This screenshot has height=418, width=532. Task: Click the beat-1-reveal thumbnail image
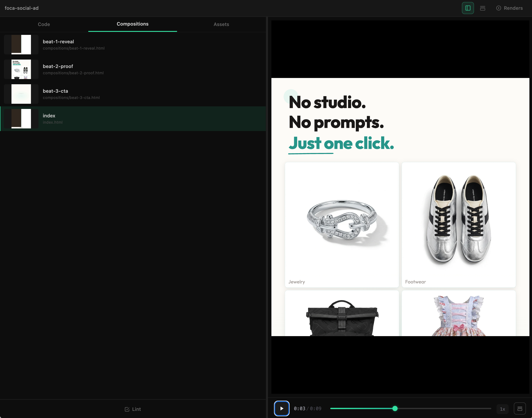tap(21, 45)
